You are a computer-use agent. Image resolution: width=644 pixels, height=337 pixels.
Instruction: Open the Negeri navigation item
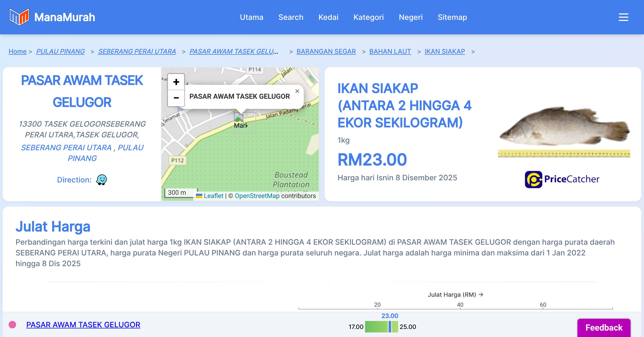point(411,17)
